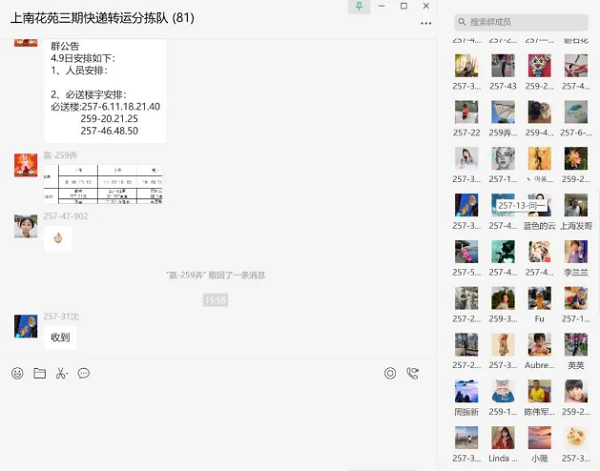Open 257-47-902 sender's avatar in chat
Viewport: 600px width, 471px height.
[26, 226]
